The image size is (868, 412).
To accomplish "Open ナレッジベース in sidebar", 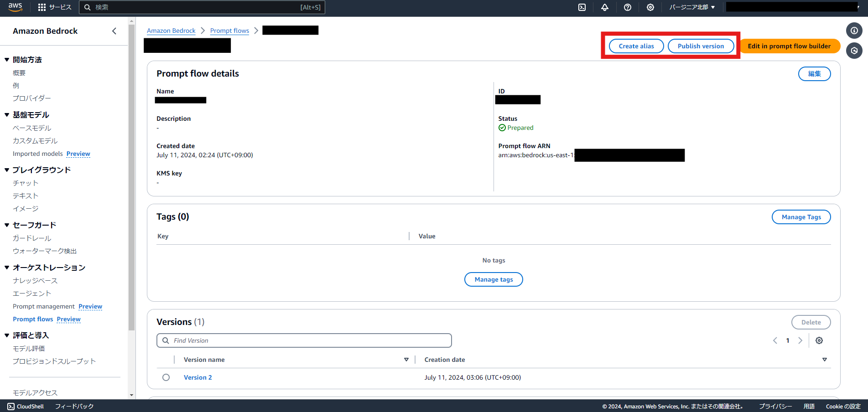I will point(35,281).
